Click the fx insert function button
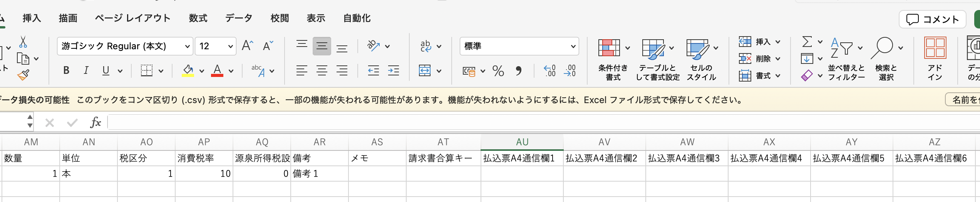This screenshot has width=980, height=202. [x=95, y=123]
